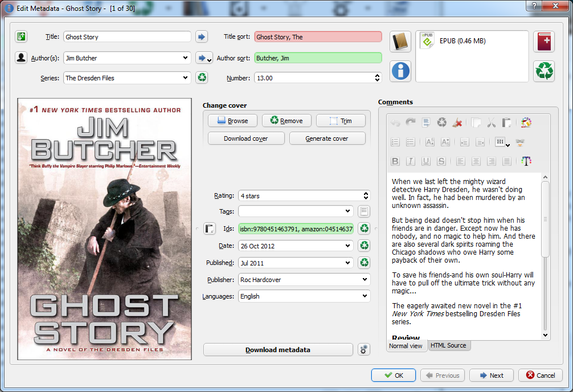Screen dimensions: 573x392
Task: Open the text foreground color picker
Action: (x=526, y=161)
